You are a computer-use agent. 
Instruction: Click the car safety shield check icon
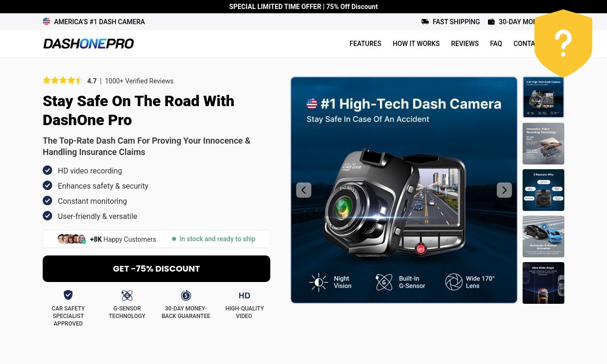point(68,295)
